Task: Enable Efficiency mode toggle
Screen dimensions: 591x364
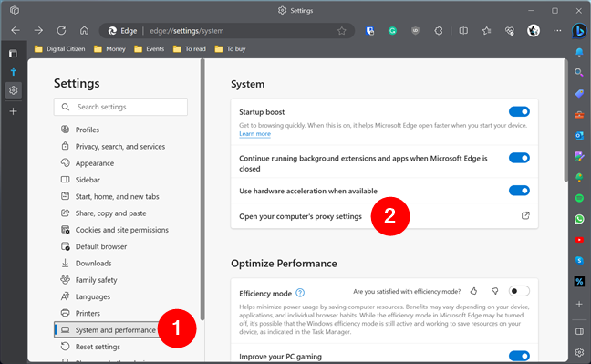Action: pyautogui.click(x=519, y=291)
